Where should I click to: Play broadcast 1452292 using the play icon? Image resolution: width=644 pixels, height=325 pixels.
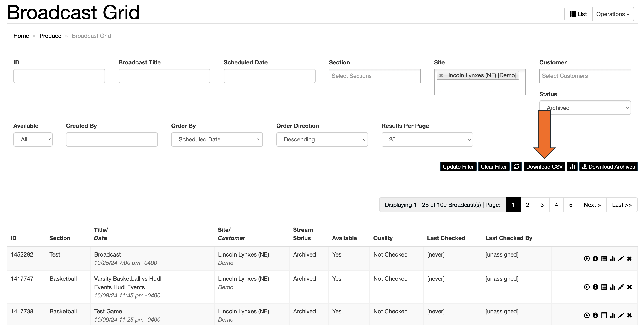pos(587,259)
